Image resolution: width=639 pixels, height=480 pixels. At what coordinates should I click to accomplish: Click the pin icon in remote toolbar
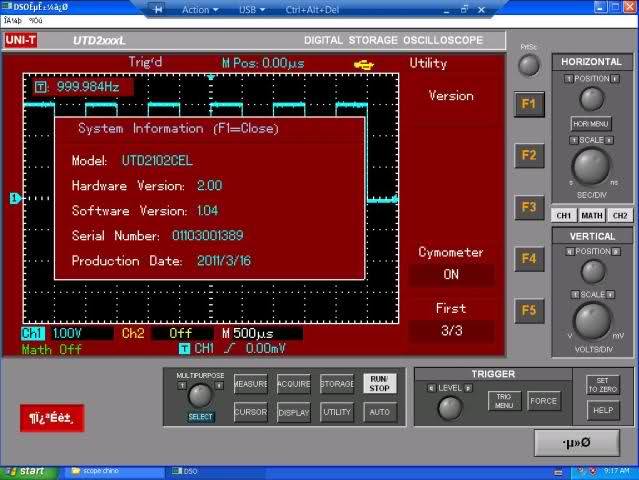tap(157, 9)
